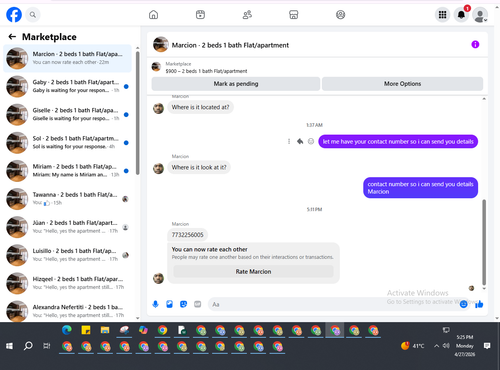Image resolution: width=500 pixels, height=370 pixels.
Task: Open Luisillo conversation in list
Action: pyautogui.click(x=67, y=255)
